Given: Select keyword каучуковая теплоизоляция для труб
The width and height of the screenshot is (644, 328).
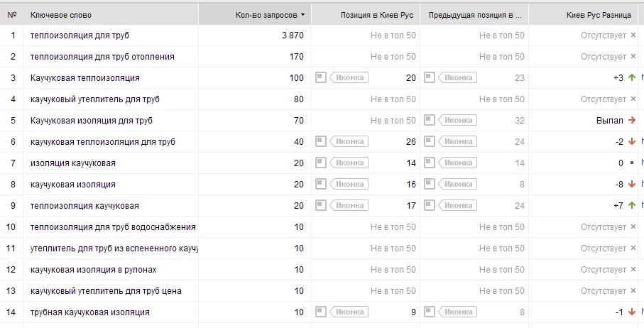Looking at the screenshot, I should click(x=103, y=142).
